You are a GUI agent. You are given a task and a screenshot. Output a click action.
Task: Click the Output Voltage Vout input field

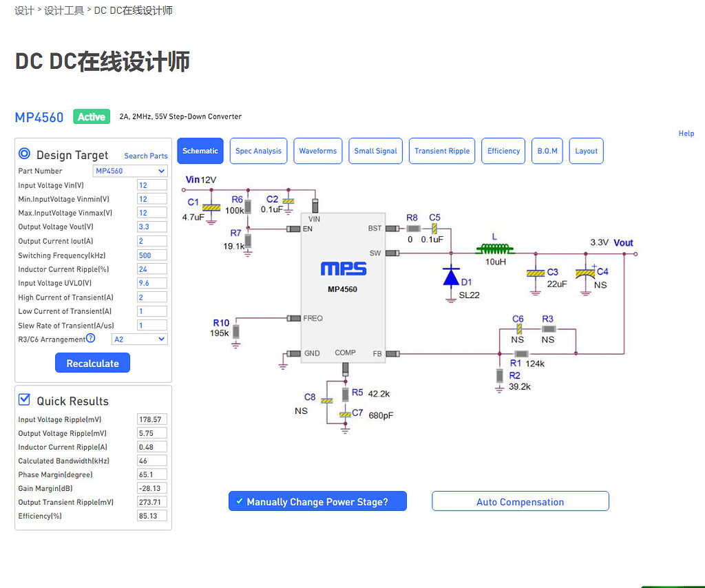click(151, 227)
